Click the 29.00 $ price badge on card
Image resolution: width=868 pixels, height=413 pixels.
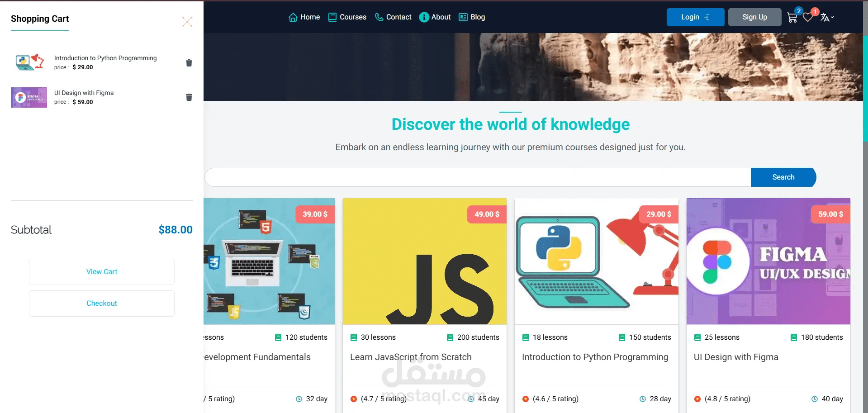pyautogui.click(x=659, y=214)
